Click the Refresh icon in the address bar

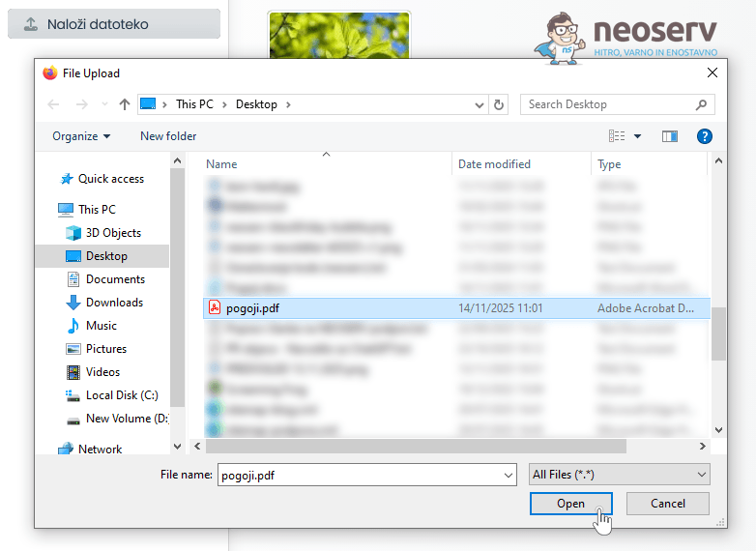pyautogui.click(x=499, y=104)
